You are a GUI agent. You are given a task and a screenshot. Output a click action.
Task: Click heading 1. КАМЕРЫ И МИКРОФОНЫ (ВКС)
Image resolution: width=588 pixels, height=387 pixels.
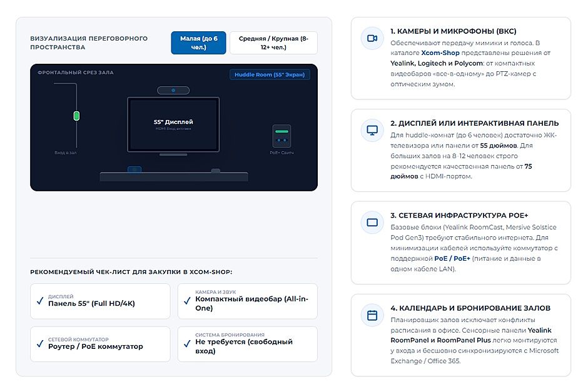(x=454, y=31)
